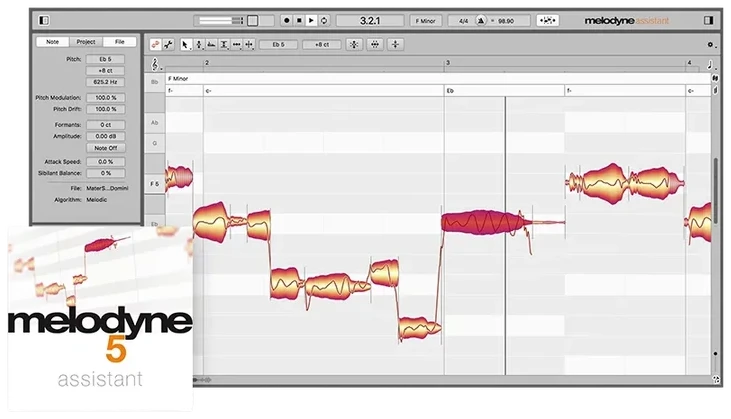Click the Record button in transport
Image resolution: width=731 pixels, height=419 pixels.
click(286, 21)
